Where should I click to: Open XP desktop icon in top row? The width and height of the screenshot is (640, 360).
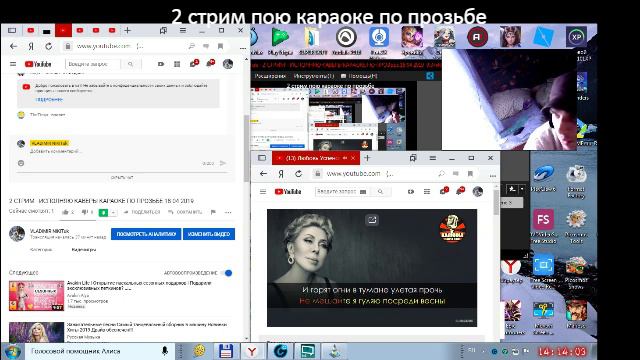(x=576, y=37)
